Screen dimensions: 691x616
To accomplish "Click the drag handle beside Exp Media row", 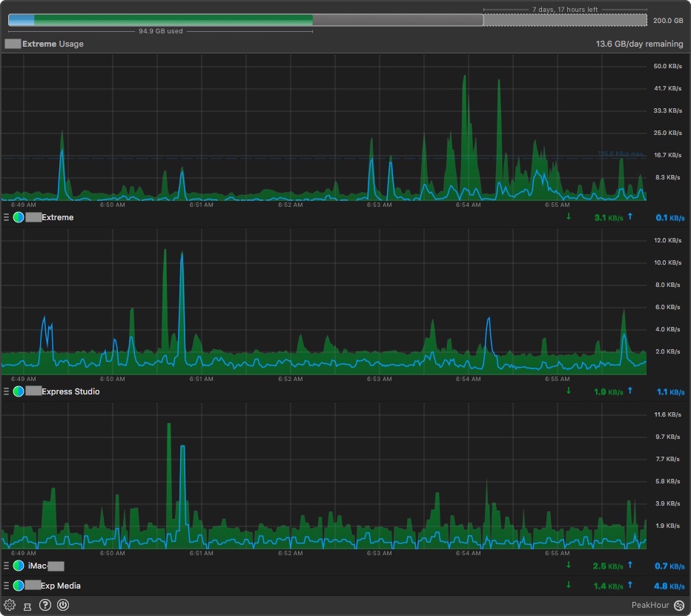I will [6, 586].
